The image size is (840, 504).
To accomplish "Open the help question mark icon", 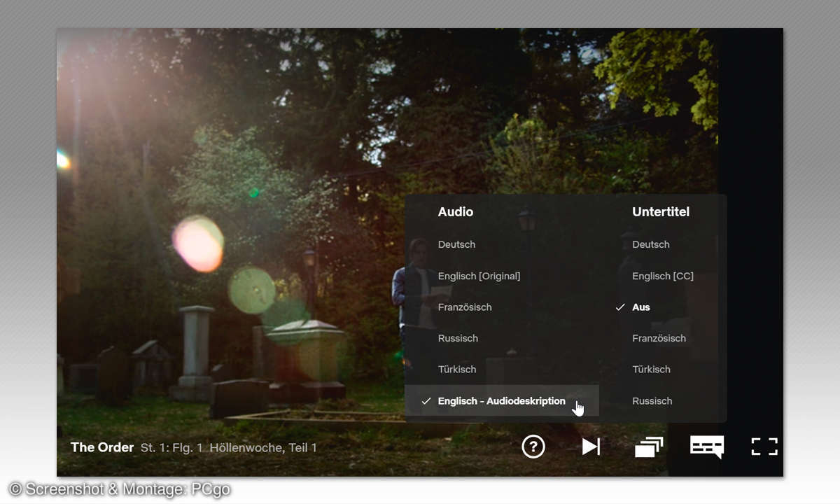I will point(533,447).
